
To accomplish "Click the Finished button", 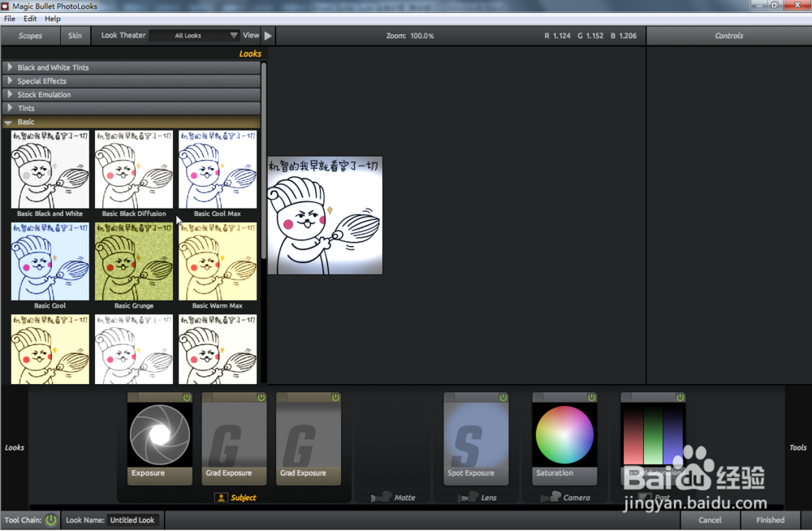I will click(x=769, y=520).
